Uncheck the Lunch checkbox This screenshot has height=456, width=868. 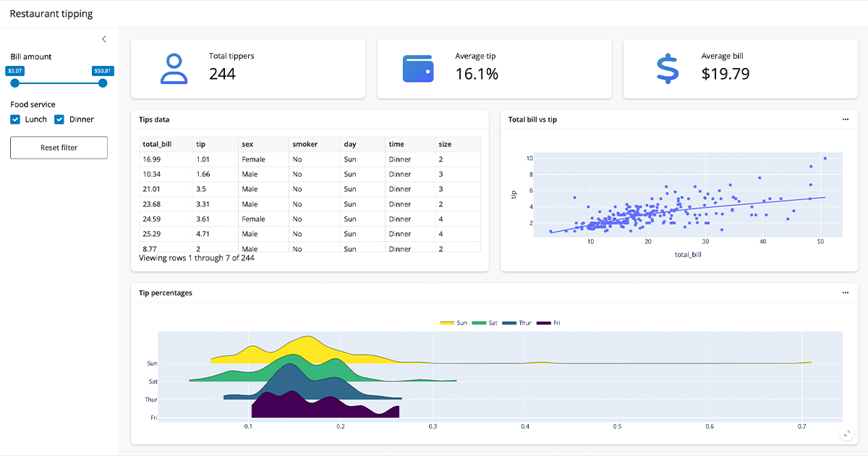pyautogui.click(x=15, y=119)
